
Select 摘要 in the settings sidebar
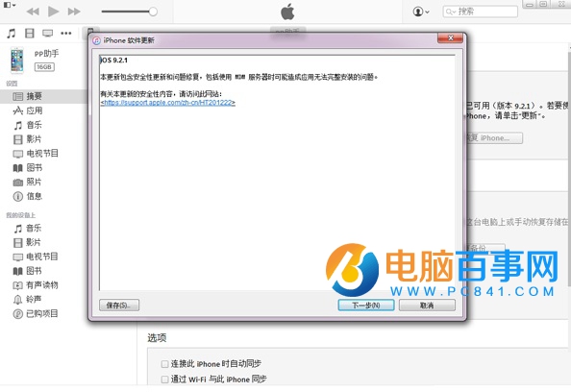point(43,96)
